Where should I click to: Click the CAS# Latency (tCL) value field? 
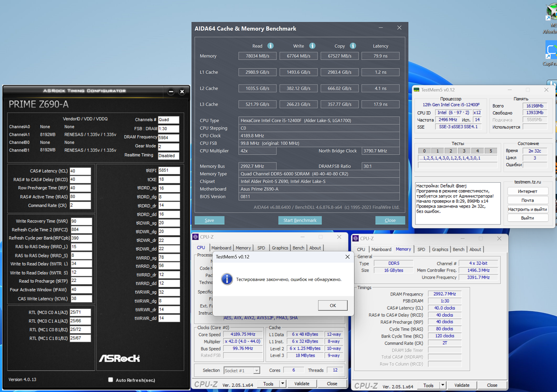80,171
